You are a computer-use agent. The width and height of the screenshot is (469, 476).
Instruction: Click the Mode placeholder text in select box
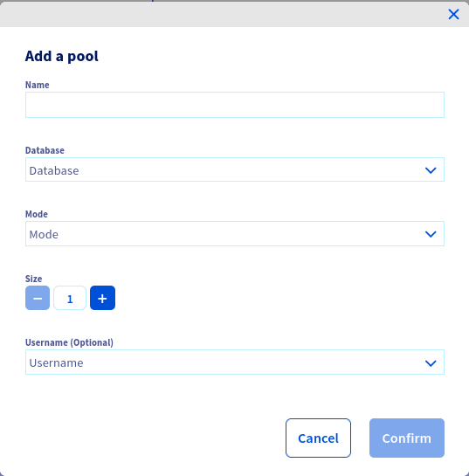44,234
